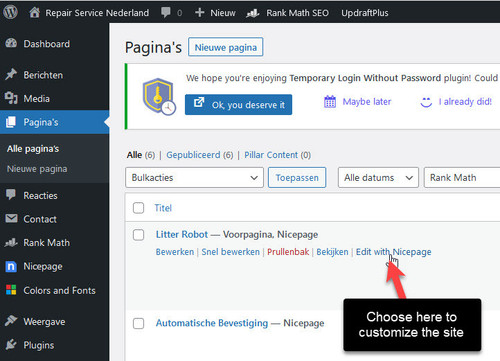Click the Ok, you deserve it button

coord(238,105)
